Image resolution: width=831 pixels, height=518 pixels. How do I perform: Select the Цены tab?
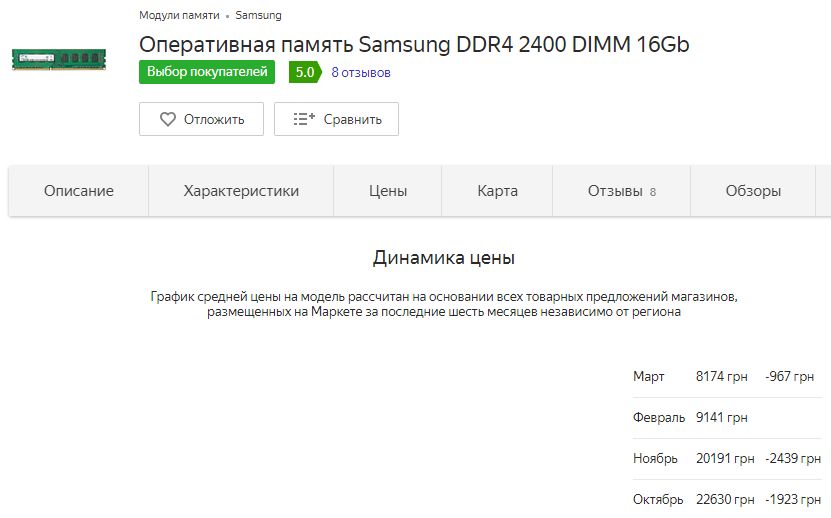388,191
